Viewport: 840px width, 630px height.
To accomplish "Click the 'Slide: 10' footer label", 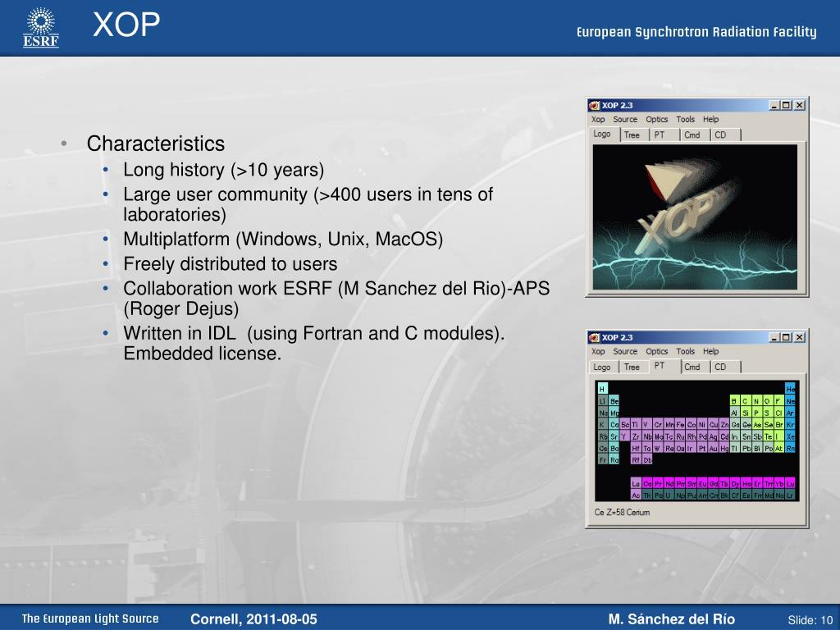I will coord(810,620).
